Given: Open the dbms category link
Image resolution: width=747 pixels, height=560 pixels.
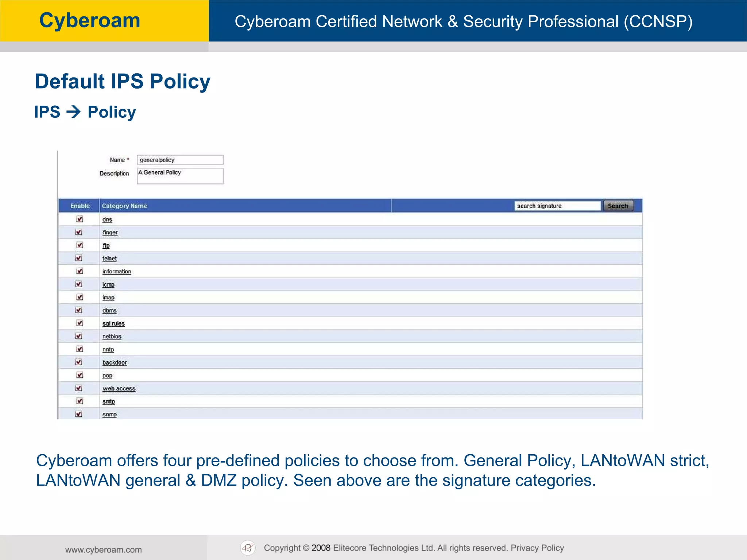Looking at the screenshot, I should [x=109, y=311].
